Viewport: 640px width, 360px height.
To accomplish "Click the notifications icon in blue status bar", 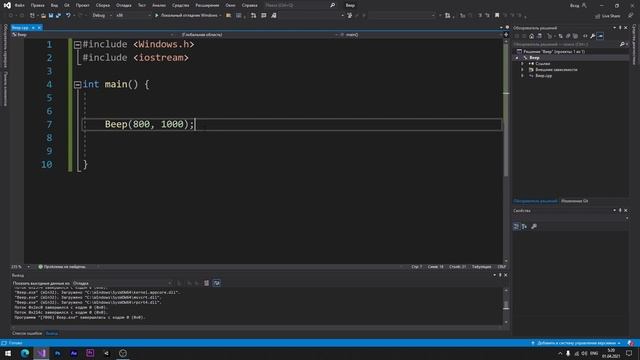I will [x=631, y=343].
